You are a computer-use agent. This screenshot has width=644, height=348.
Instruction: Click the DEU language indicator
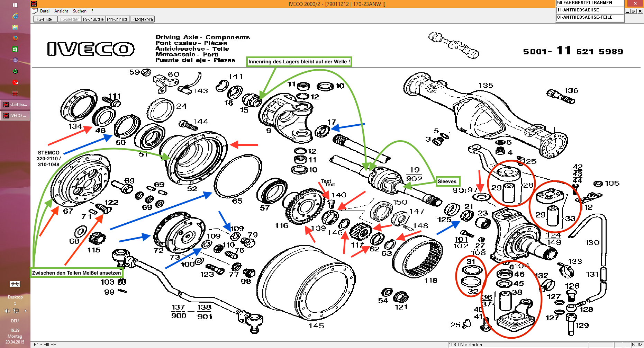[x=15, y=321]
